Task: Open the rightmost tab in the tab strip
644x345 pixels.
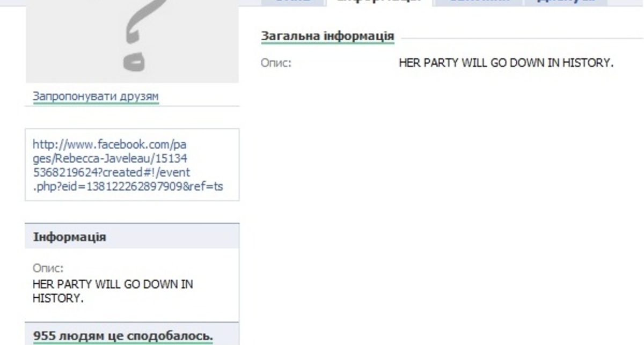Action: (566, 2)
